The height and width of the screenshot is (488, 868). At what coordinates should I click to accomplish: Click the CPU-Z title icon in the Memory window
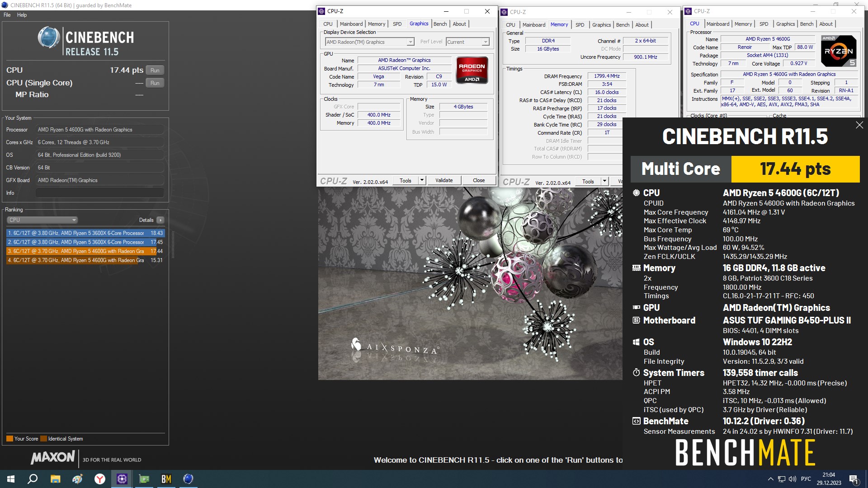click(504, 12)
